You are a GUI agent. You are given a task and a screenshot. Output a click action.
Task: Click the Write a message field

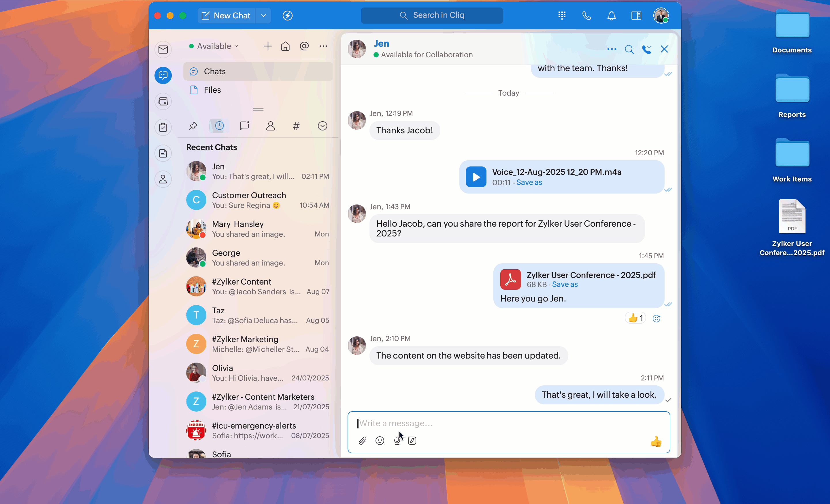[505, 423]
